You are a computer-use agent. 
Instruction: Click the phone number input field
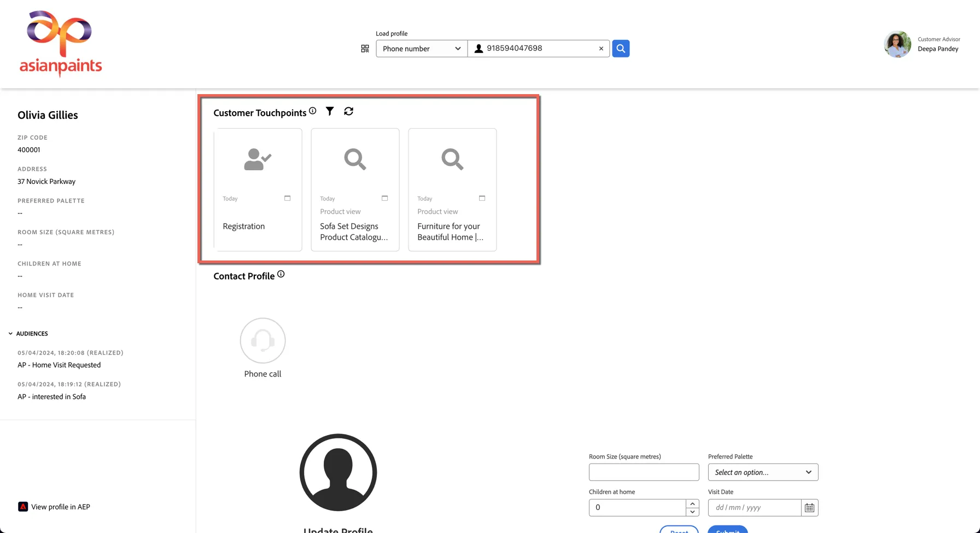(539, 49)
